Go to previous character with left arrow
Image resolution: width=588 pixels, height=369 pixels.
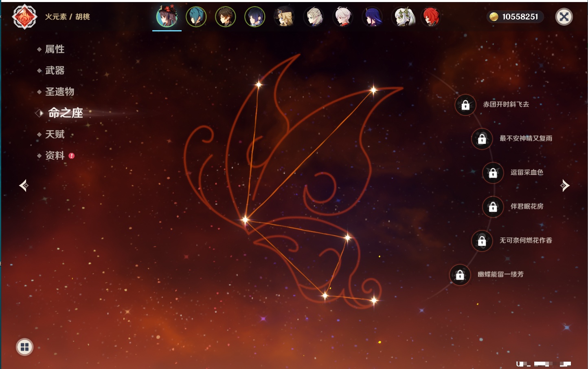tap(24, 186)
